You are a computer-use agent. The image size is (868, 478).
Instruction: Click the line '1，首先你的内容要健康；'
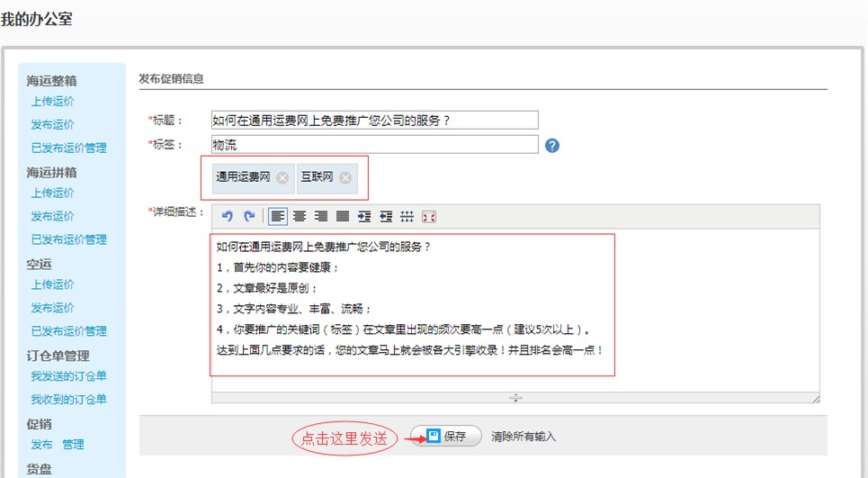tap(277, 267)
